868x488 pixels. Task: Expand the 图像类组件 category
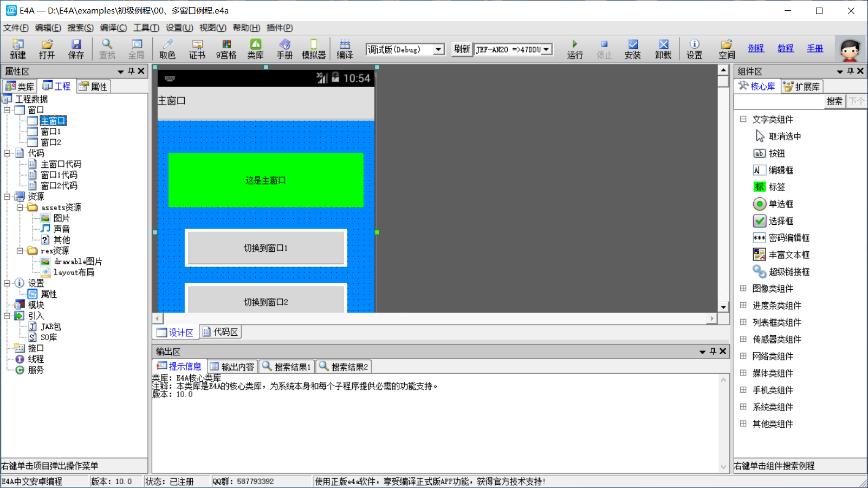pyautogui.click(x=743, y=289)
